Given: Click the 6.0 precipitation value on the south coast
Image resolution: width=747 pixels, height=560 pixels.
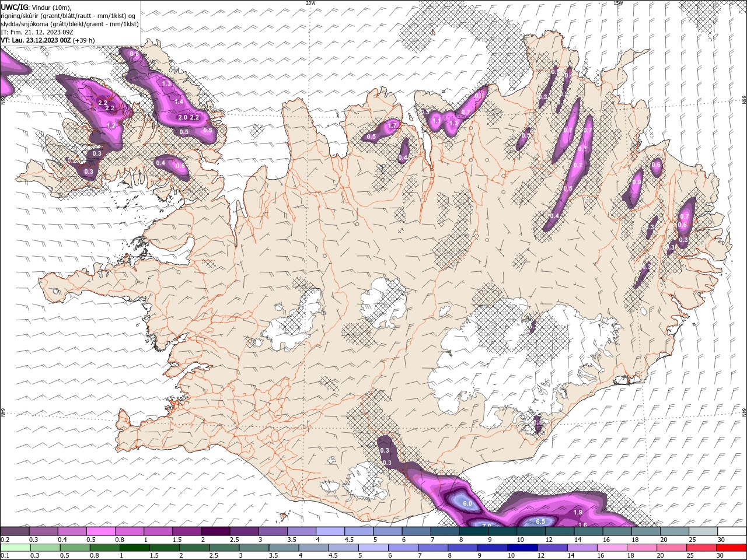Looking at the screenshot, I should pos(467,503).
